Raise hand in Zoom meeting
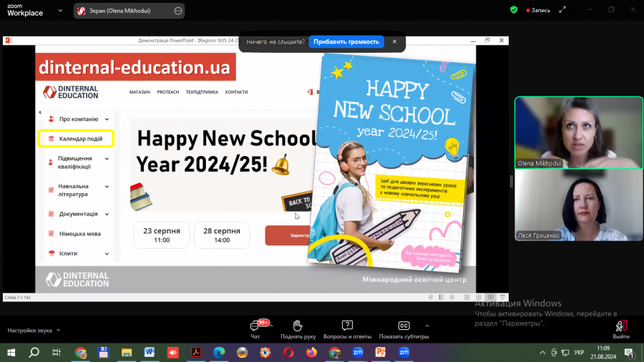 pyautogui.click(x=298, y=330)
